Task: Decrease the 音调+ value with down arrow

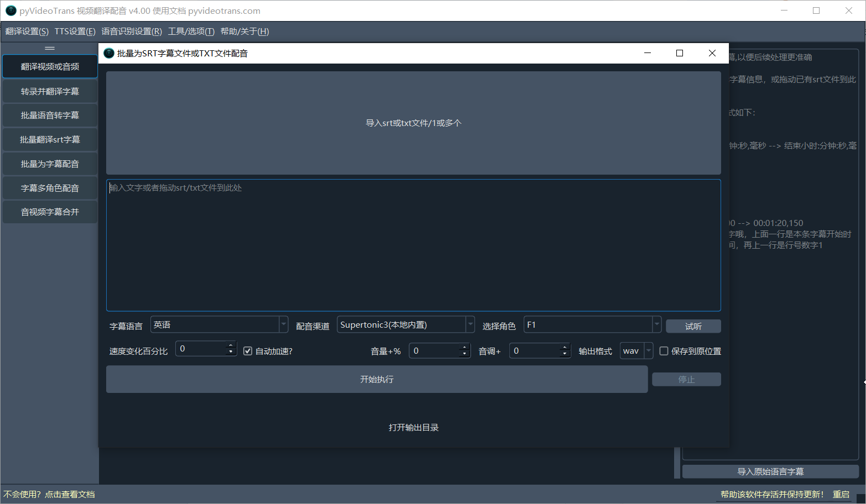Action: click(x=565, y=354)
